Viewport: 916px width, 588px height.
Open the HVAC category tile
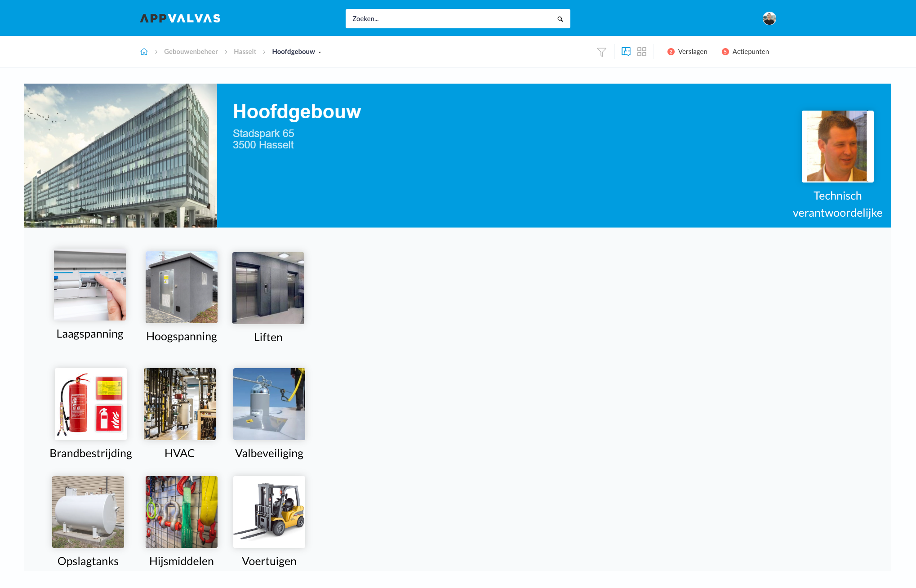pos(180,404)
